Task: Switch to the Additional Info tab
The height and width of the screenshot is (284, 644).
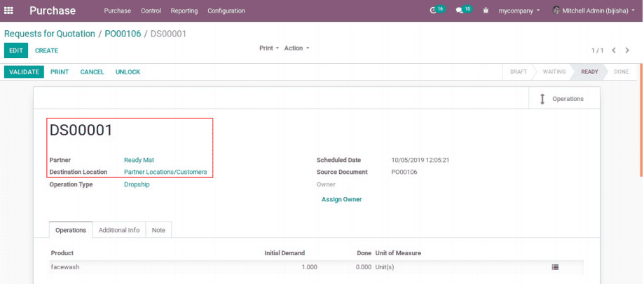Action: tap(119, 230)
